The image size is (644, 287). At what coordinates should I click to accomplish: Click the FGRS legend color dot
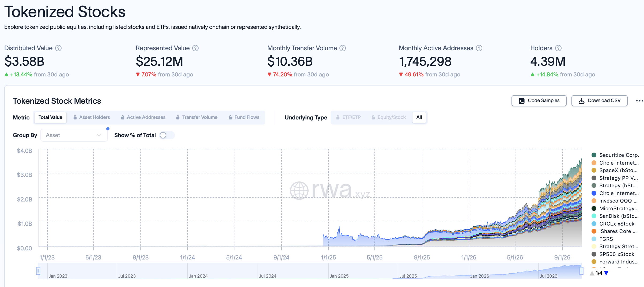click(x=594, y=239)
